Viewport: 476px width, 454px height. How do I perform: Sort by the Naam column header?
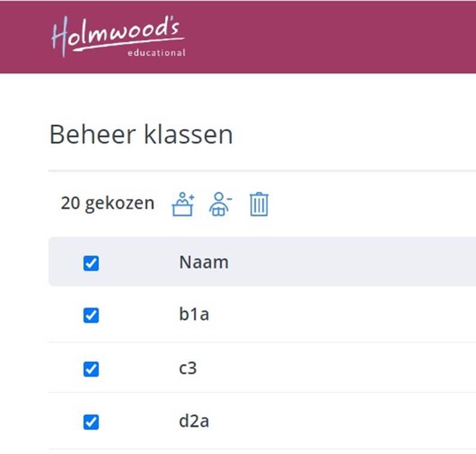204,262
